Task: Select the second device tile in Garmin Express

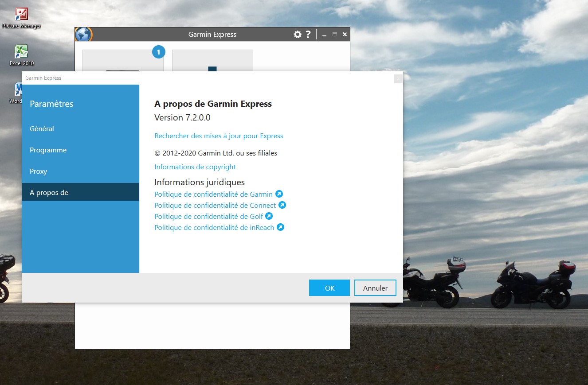Action: click(212, 60)
